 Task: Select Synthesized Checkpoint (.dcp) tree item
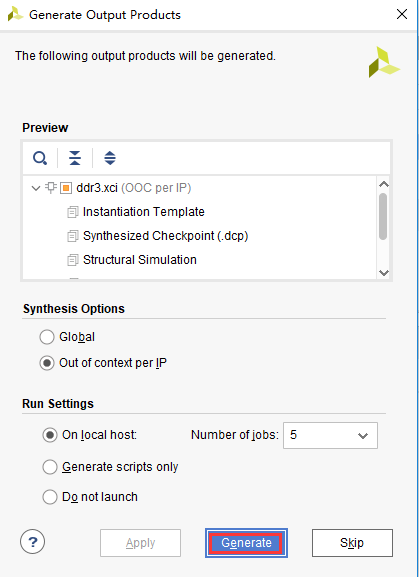pos(166,236)
